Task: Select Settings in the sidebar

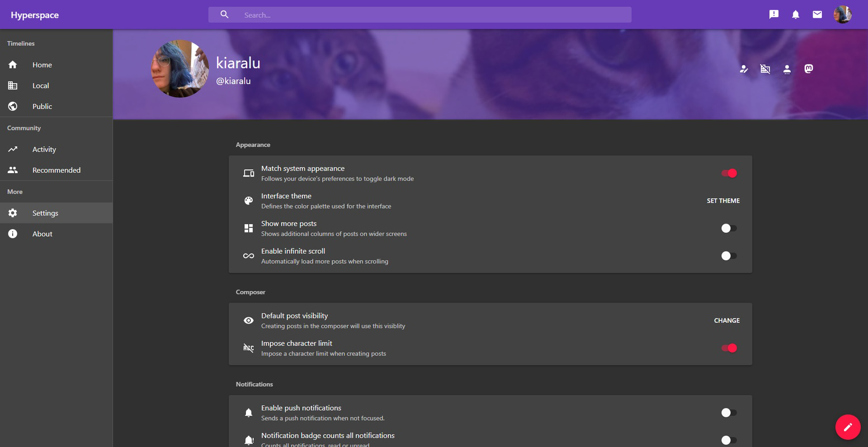Action: click(x=56, y=213)
